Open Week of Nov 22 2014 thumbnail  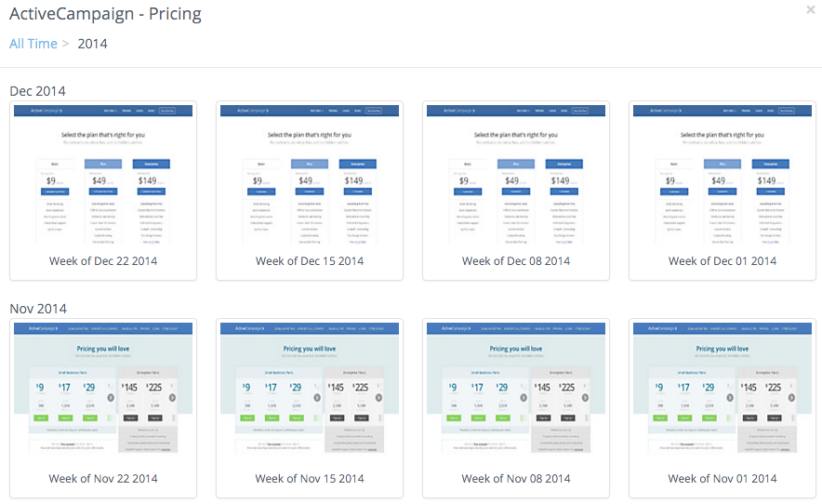[103, 387]
